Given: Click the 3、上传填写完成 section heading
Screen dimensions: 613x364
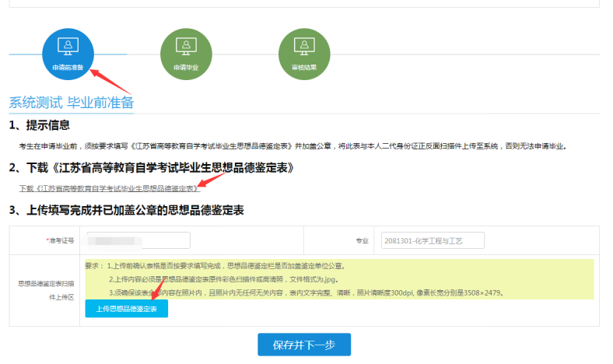Looking at the screenshot, I should [127, 210].
